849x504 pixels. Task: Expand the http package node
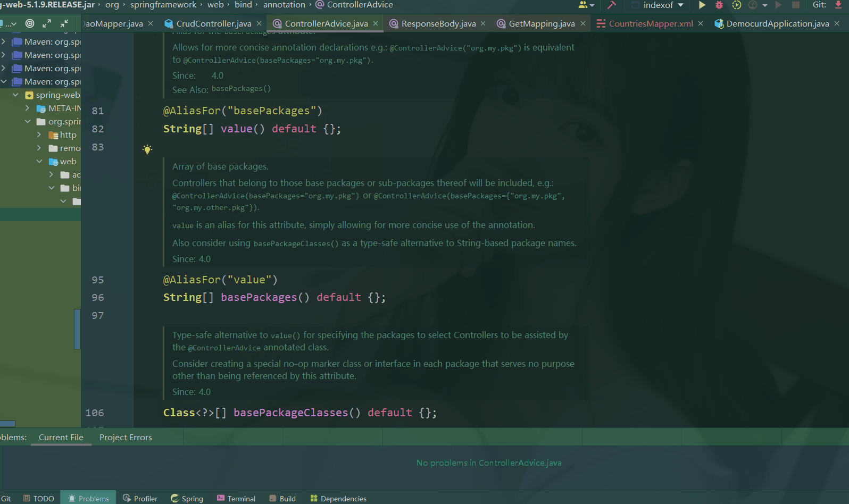coord(39,135)
